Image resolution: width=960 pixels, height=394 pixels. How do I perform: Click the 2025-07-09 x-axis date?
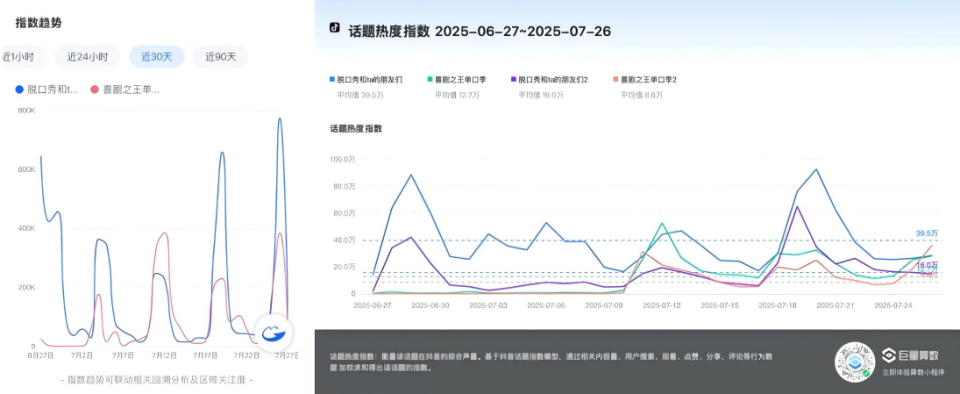[x=604, y=304]
